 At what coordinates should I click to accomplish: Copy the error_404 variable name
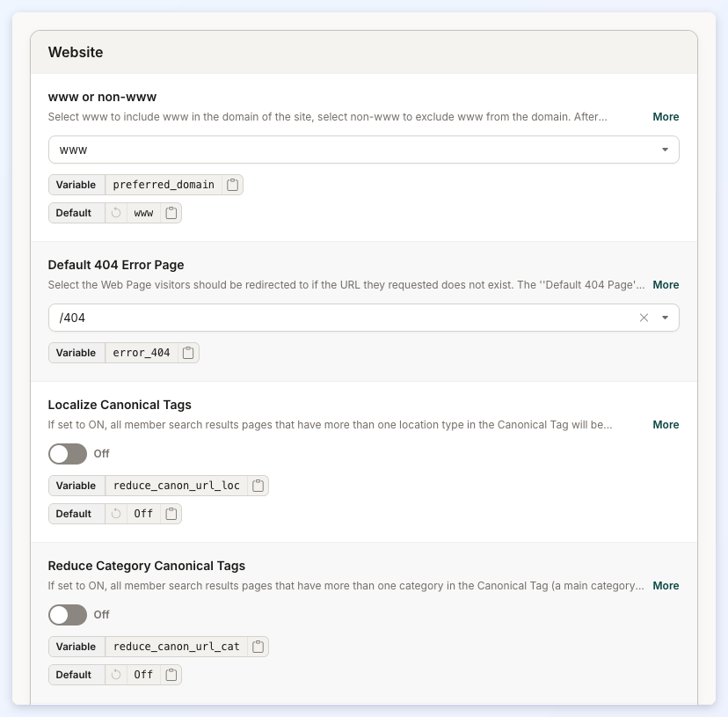pyautogui.click(x=188, y=353)
